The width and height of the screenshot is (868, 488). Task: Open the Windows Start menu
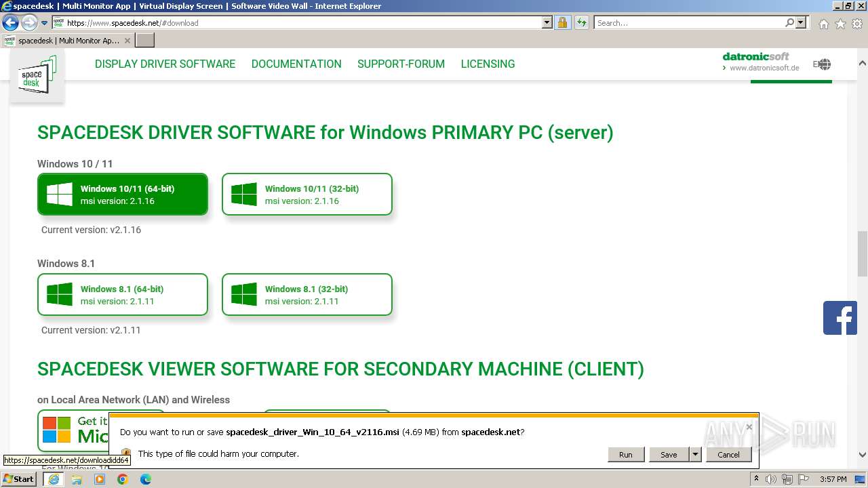point(19,479)
